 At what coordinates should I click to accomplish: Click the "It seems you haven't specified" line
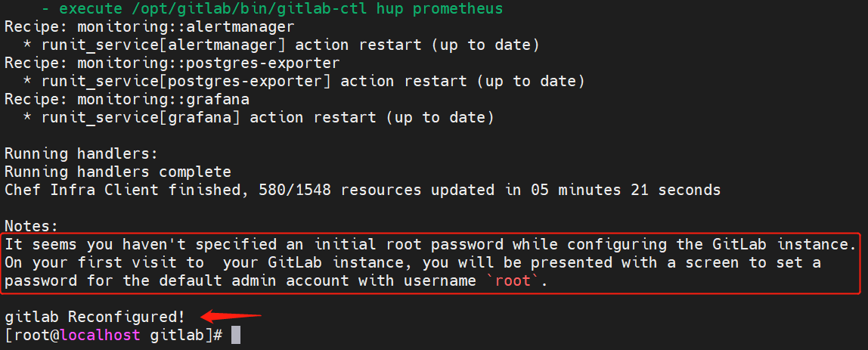pyautogui.click(x=430, y=245)
